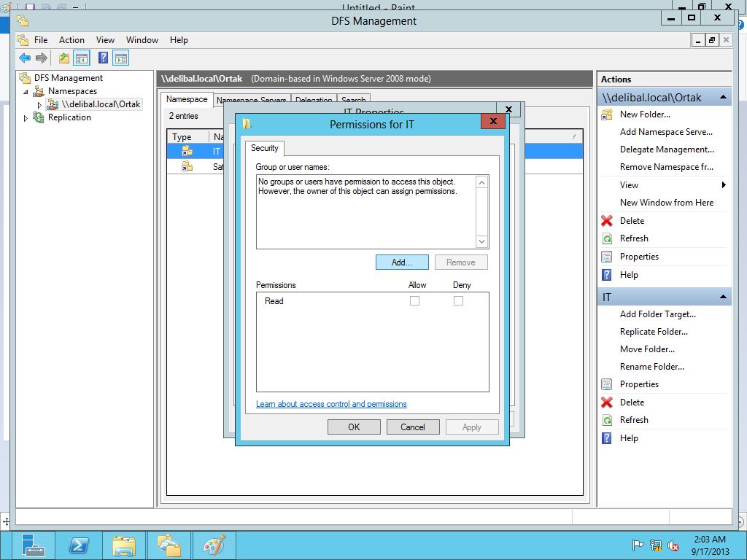Click the Show/Hide Action Pane toolbar icon
This screenshot has width=747, height=560.
point(121,58)
